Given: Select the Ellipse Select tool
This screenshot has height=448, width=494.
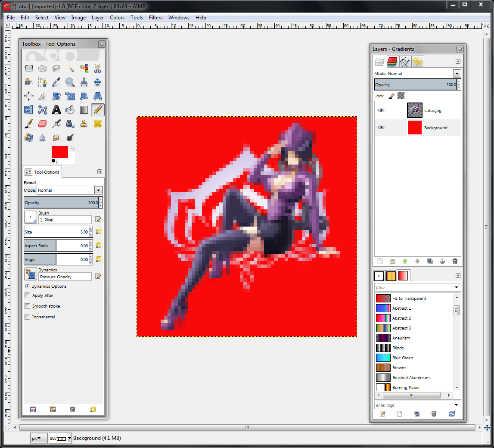Looking at the screenshot, I should [42, 68].
